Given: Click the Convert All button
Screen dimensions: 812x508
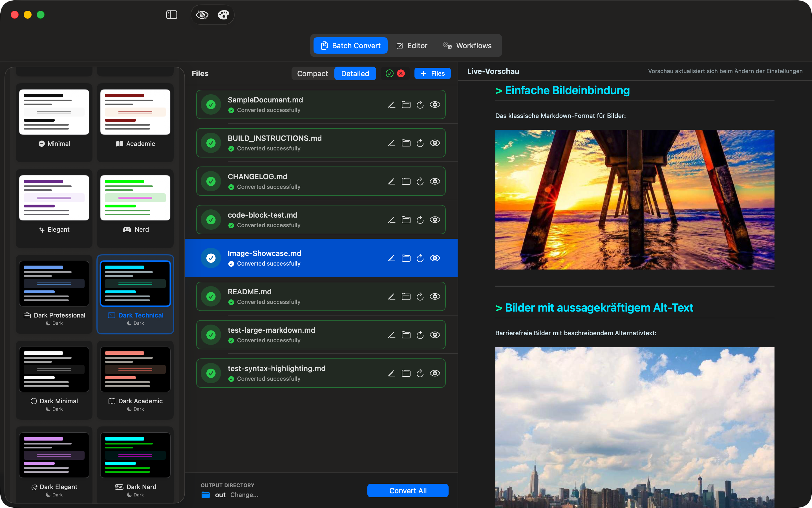Looking at the screenshot, I should click(408, 491).
